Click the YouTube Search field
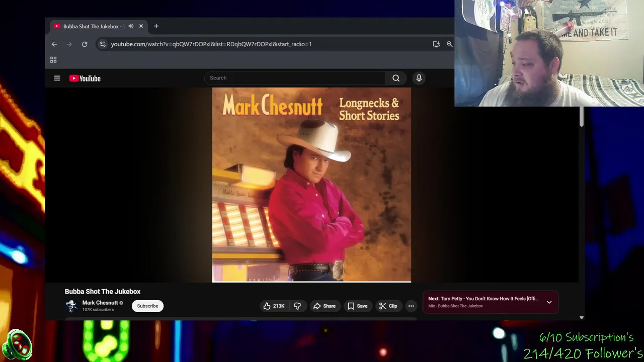This screenshot has height=362, width=644. point(294,78)
